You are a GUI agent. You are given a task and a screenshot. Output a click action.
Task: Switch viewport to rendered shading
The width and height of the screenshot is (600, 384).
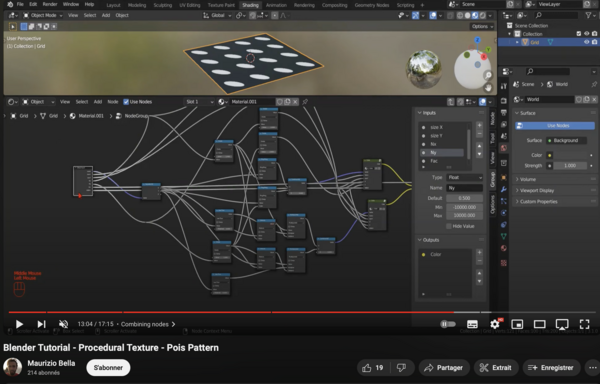[x=483, y=16]
